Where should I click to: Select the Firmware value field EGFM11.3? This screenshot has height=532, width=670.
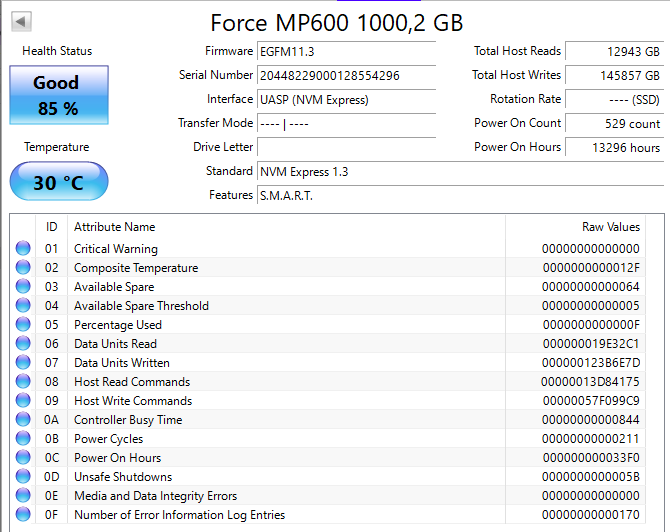tap(346, 51)
